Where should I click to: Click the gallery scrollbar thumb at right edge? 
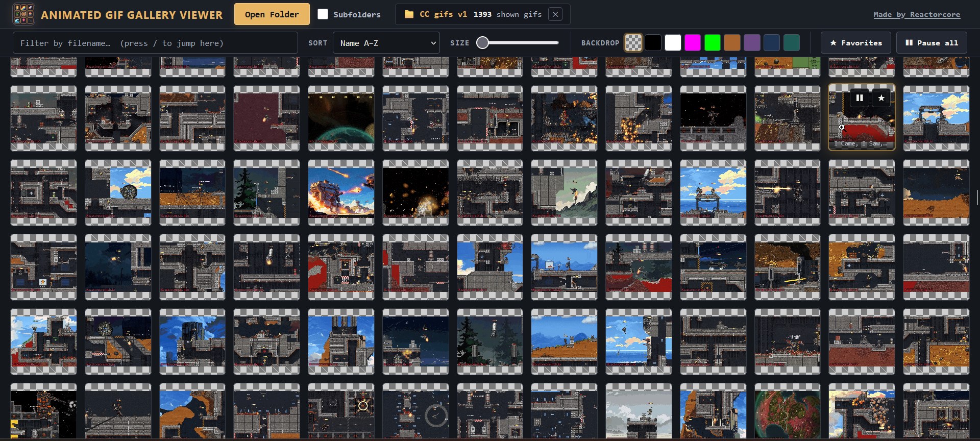pyautogui.click(x=977, y=198)
